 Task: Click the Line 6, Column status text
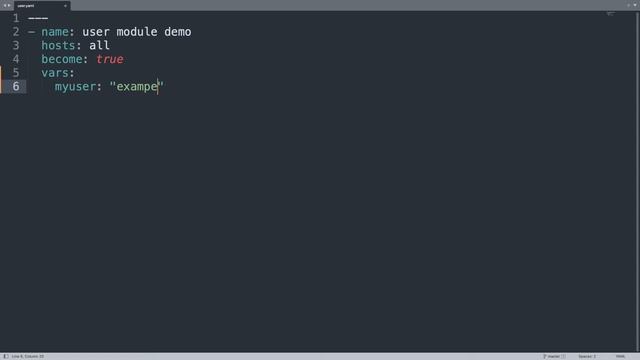28,356
